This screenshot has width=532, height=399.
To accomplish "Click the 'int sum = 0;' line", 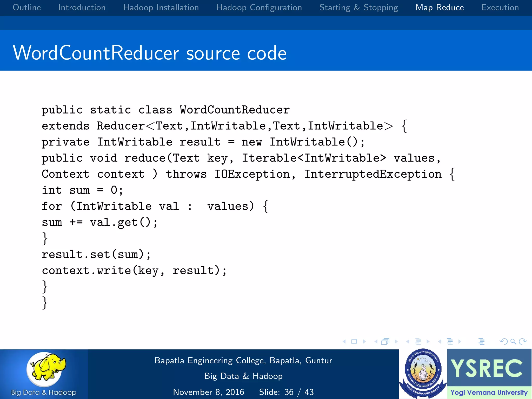I will 82,190.
